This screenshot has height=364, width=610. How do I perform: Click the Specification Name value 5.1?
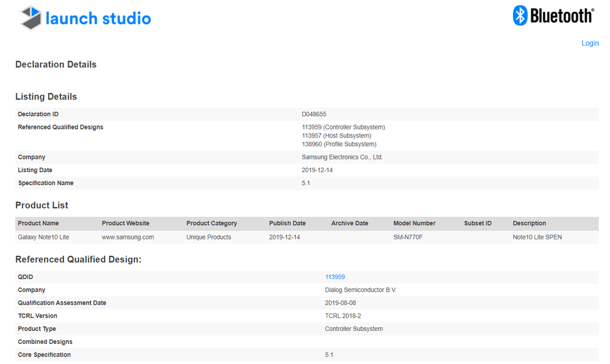point(306,183)
